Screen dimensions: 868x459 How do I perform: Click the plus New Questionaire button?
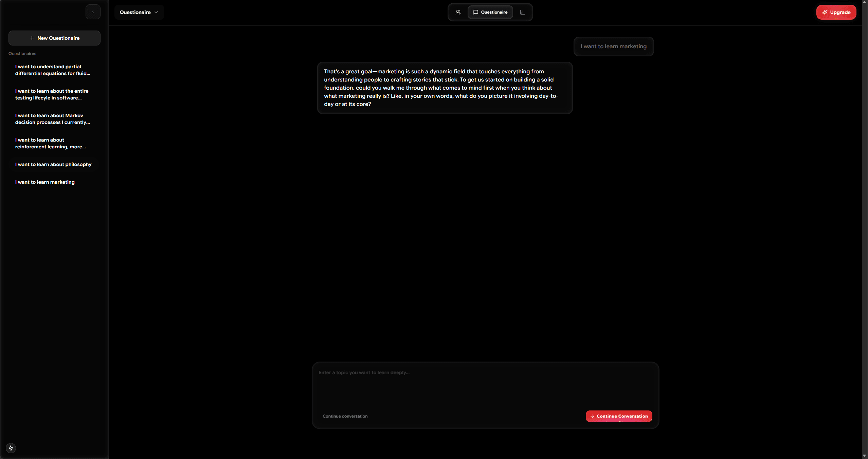pos(54,38)
